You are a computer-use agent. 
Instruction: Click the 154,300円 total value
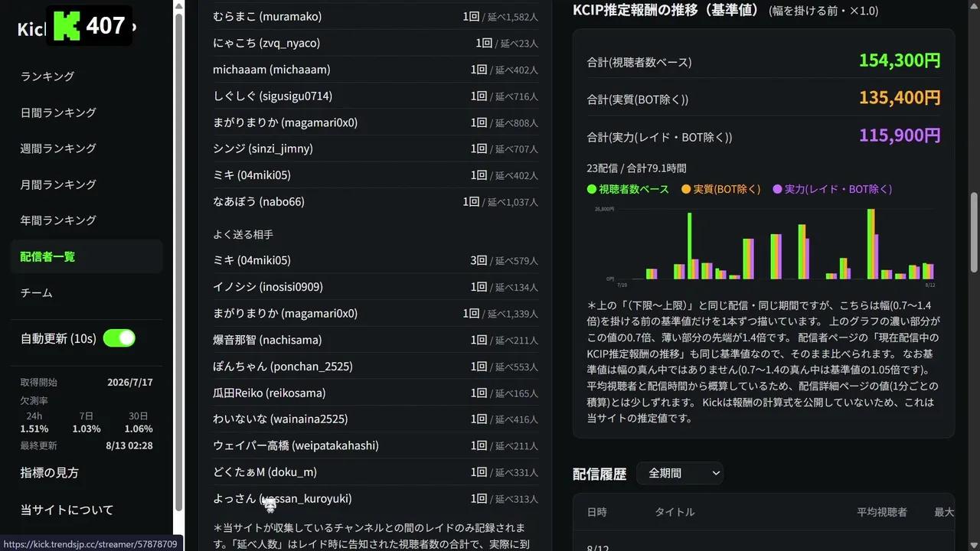tap(900, 61)
